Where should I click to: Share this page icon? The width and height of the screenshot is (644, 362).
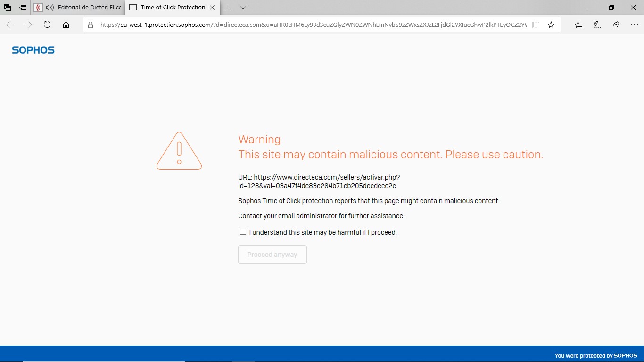pyautogui.click(x=615, y=25)
